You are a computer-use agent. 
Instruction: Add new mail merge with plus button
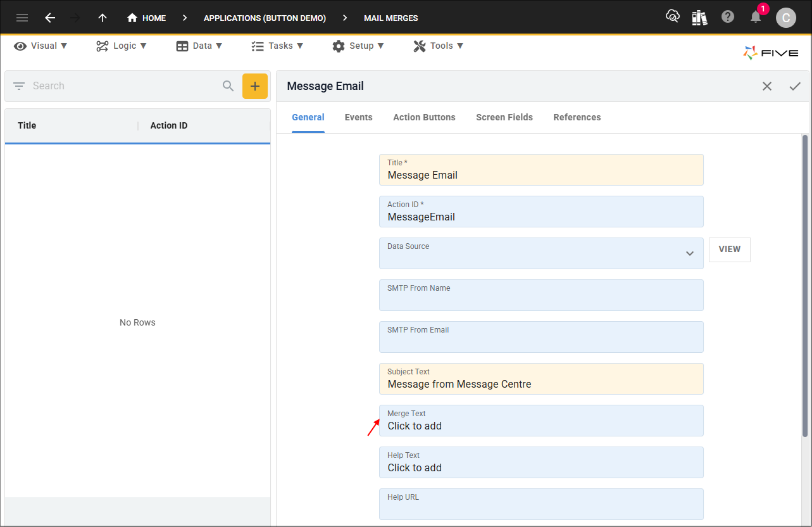click(255, 86)
